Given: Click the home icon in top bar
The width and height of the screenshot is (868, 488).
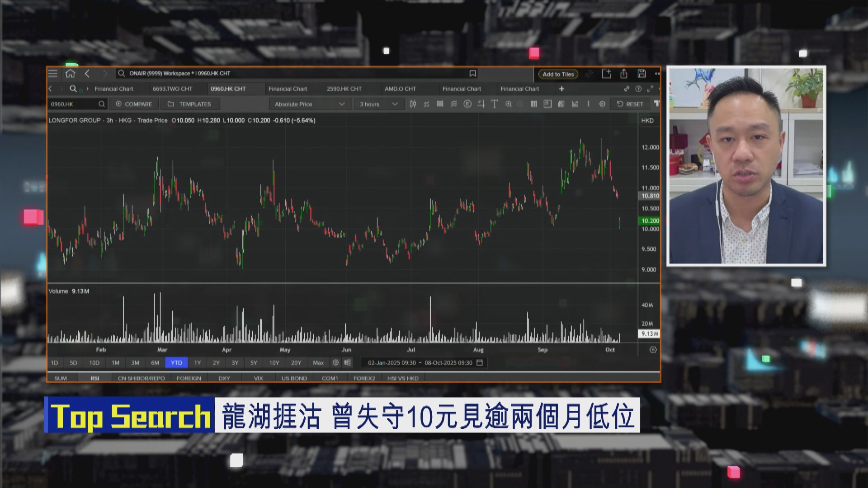Looking at the screenshot, I should (70, 74).
